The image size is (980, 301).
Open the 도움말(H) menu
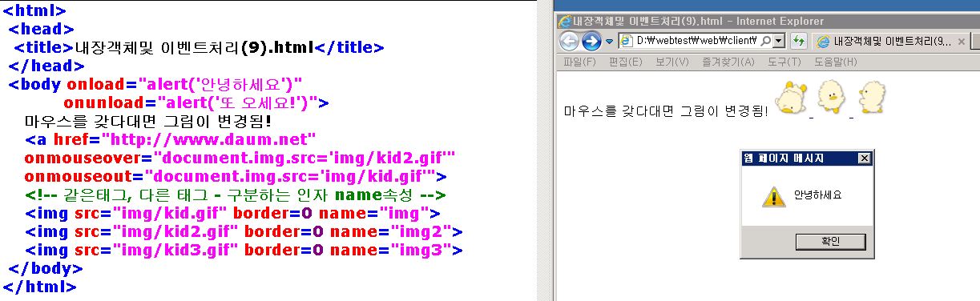tap(836, 62)
